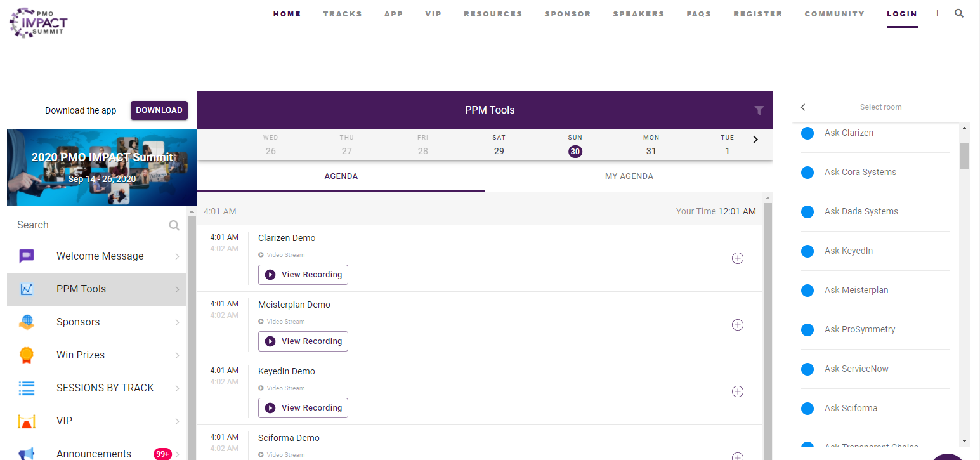
Task: Expand the Sessions by Track chevron
Action: coord(177,388)
